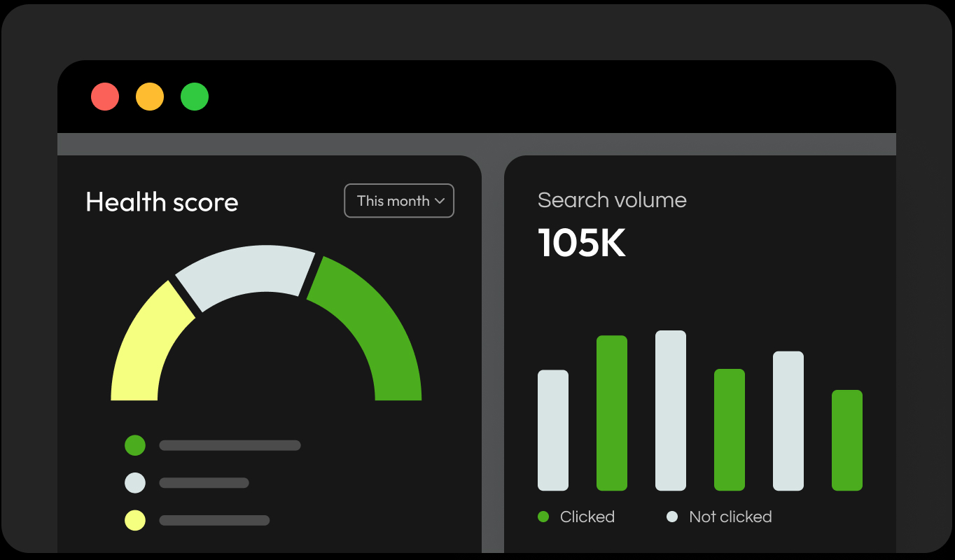Click the red close dot in the window header
The image size is (955, 560).
pos(105,97)
